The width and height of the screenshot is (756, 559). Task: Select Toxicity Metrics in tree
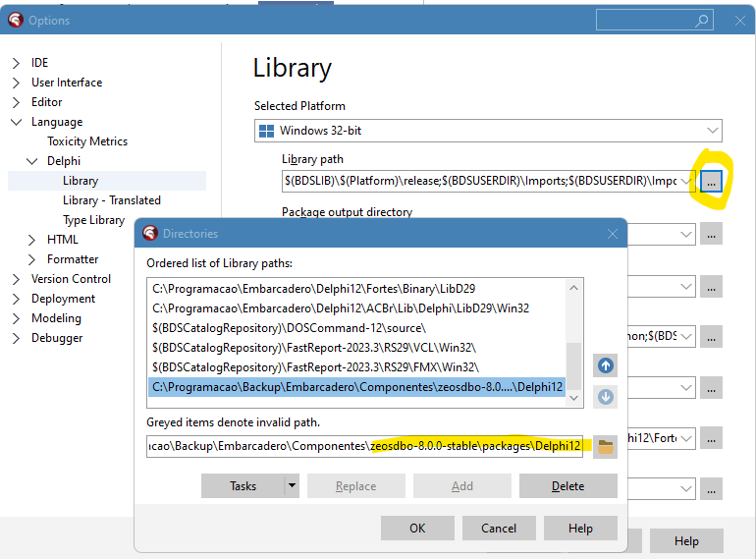click(87, 141)
